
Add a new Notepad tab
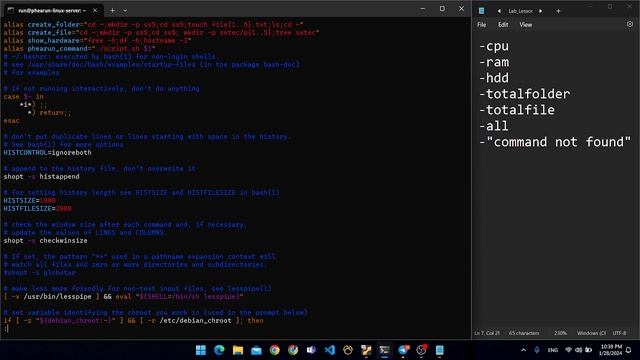pos(558,11)
